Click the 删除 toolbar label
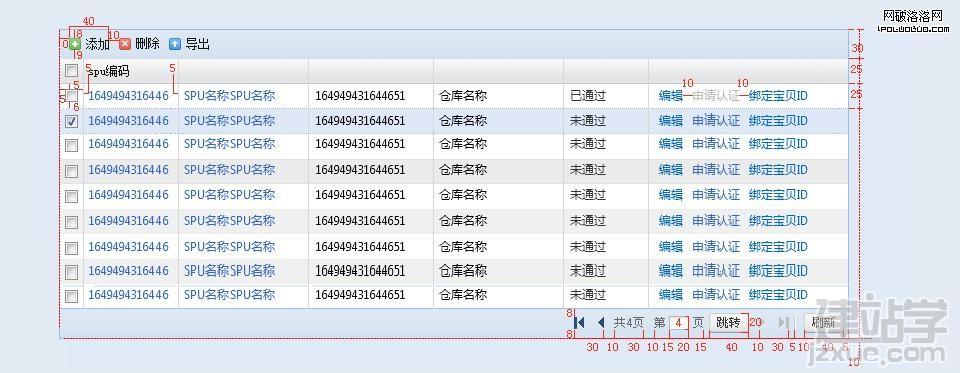Screen dimensions: 960x373 click(x=148, y=44)
